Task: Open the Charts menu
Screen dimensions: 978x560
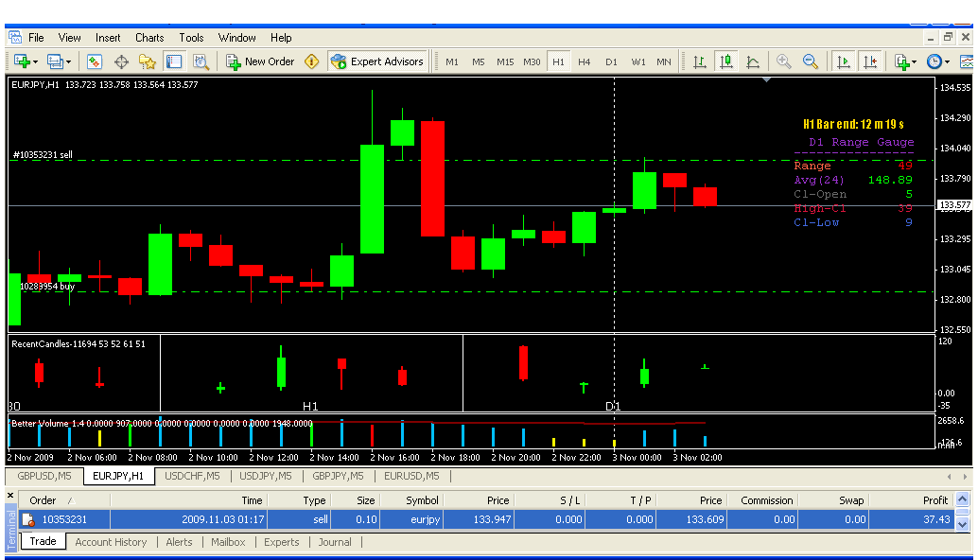Action: [x=149, y=38]
